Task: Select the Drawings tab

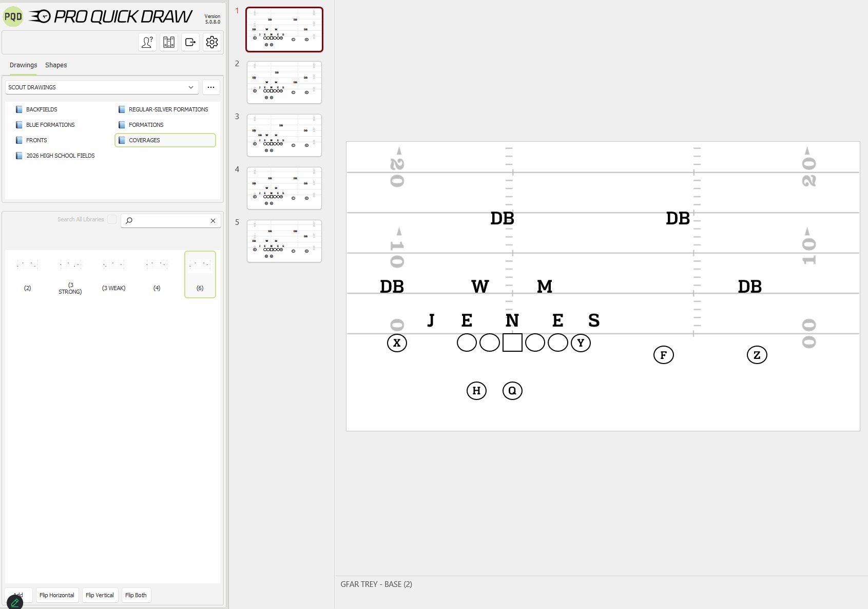Action: 23,65
